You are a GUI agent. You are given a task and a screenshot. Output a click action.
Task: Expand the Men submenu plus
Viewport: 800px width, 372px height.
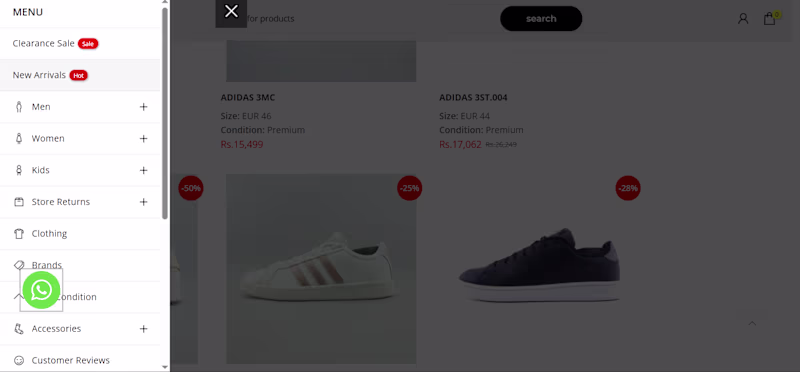click(143, 107)
